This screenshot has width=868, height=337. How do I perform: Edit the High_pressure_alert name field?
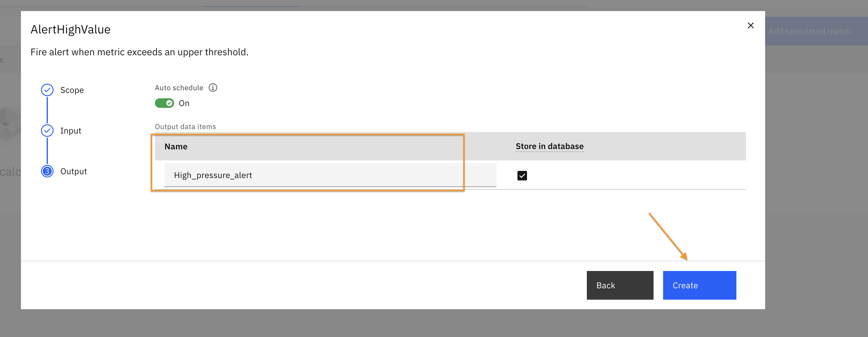click(330, 175)
